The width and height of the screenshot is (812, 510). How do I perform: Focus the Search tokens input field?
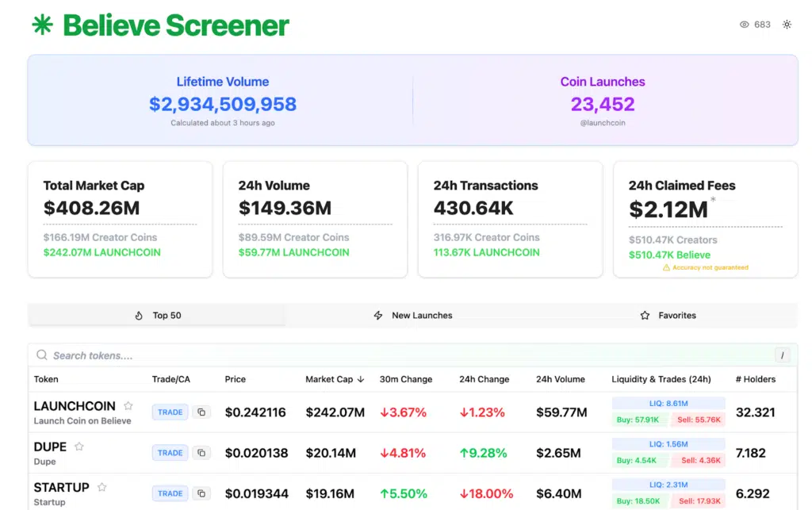[x=412, y=355]
